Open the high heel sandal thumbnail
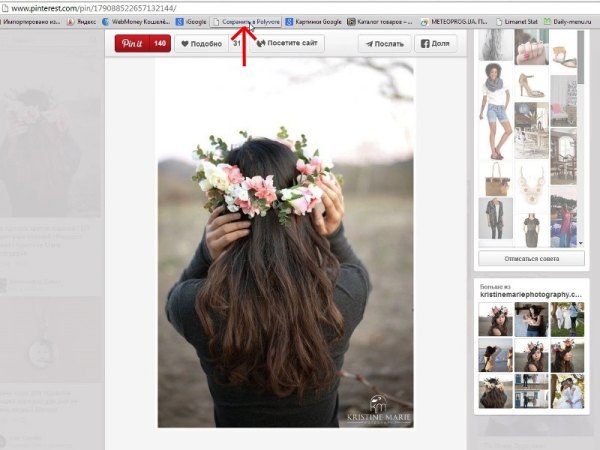The image size is (600, 450). (532, 83)
